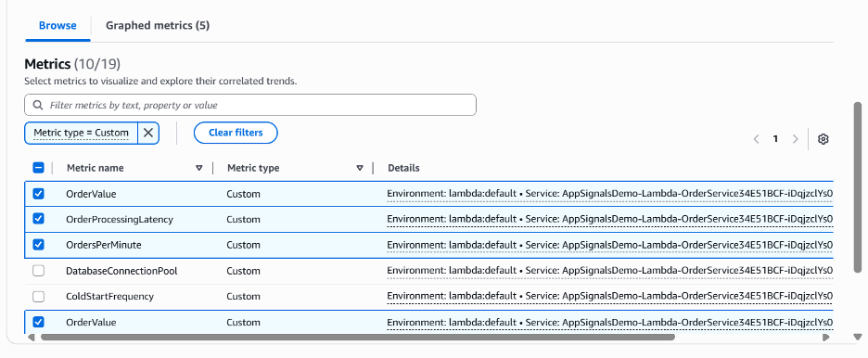Open Details text of ColdStartFrequency row
The width and height of the screenshot is (868, 358).
(610, 297)
